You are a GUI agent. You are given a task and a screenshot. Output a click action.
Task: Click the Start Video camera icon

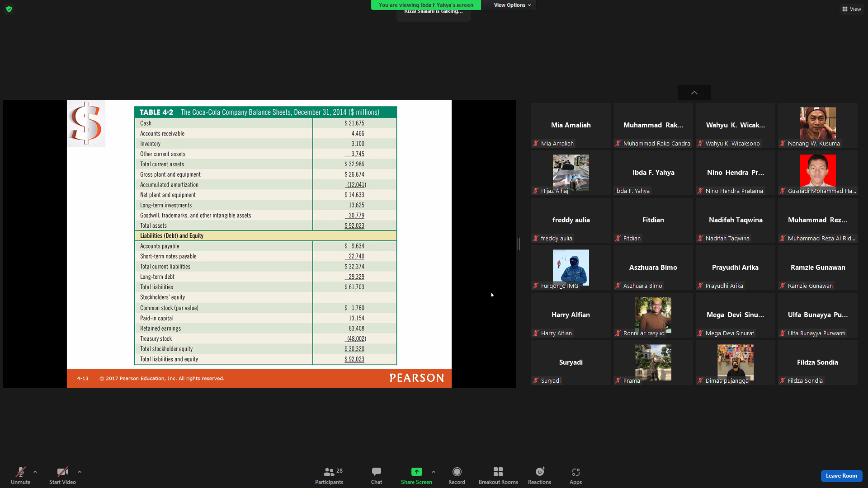tap(62, 472)
